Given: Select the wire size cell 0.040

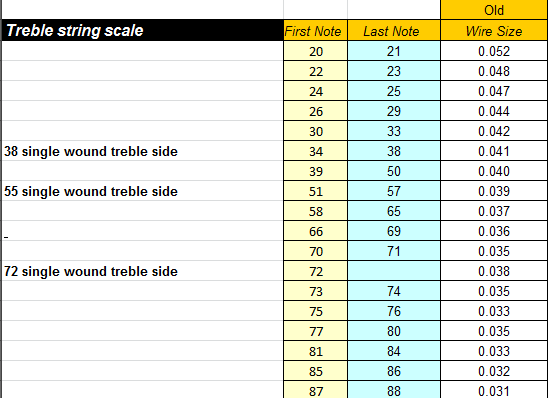Looking at the screenshot, I should click(494, 171).
